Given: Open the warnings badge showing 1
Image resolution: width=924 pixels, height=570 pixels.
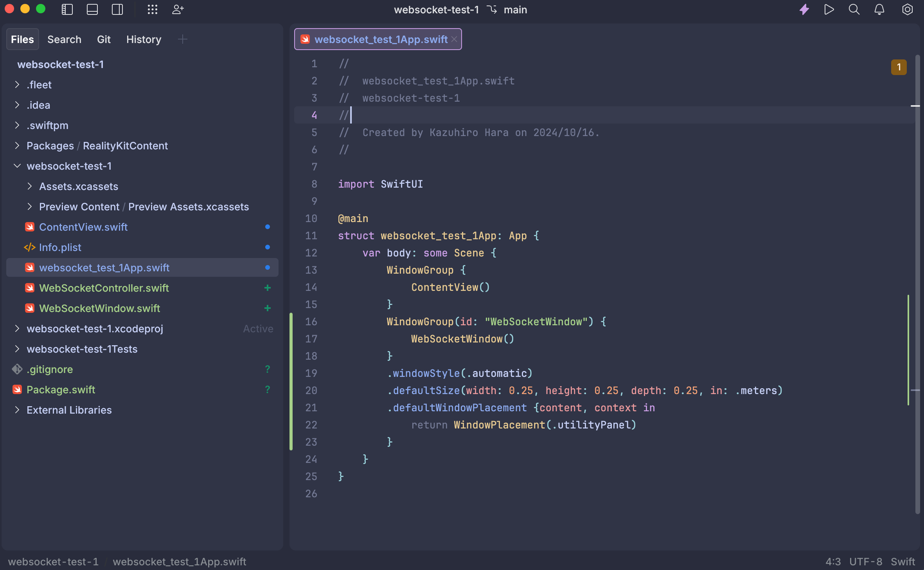Looking at the screenshot, I should (x=899, y=67).
